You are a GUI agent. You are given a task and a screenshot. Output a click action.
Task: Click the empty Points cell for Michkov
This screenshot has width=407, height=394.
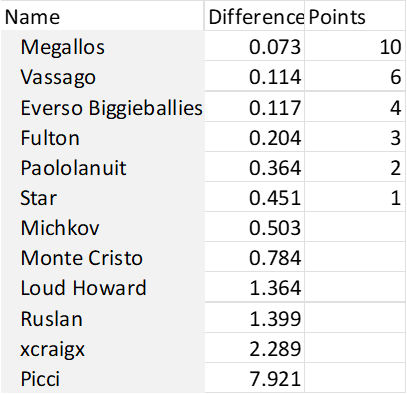coord(355,227)
